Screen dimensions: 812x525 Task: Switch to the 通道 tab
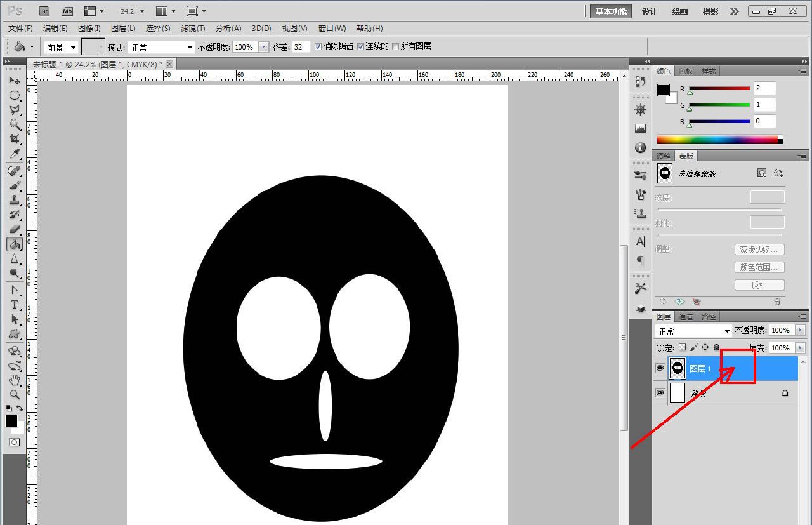coord(686,317)
